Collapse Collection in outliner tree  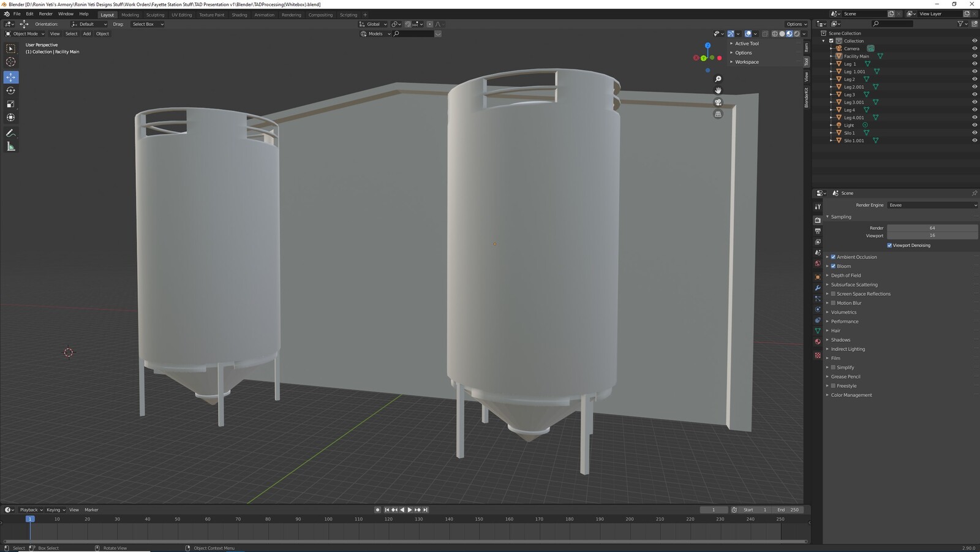point(824,41)
